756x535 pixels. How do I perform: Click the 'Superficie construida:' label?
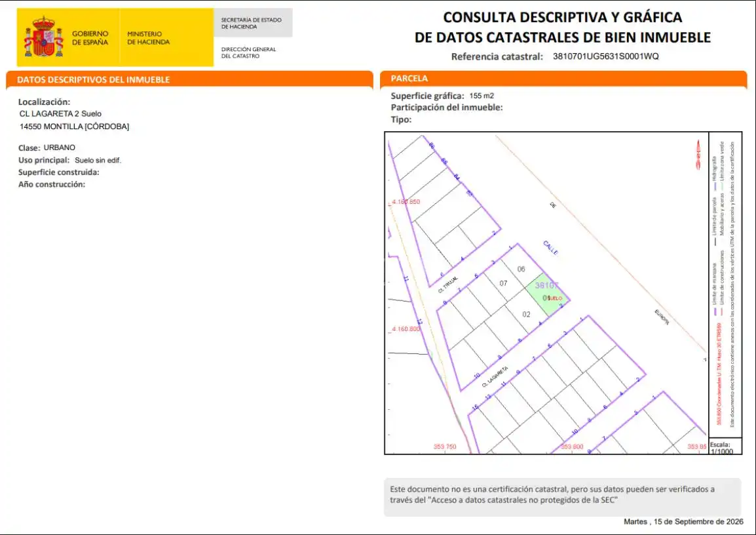59,172
